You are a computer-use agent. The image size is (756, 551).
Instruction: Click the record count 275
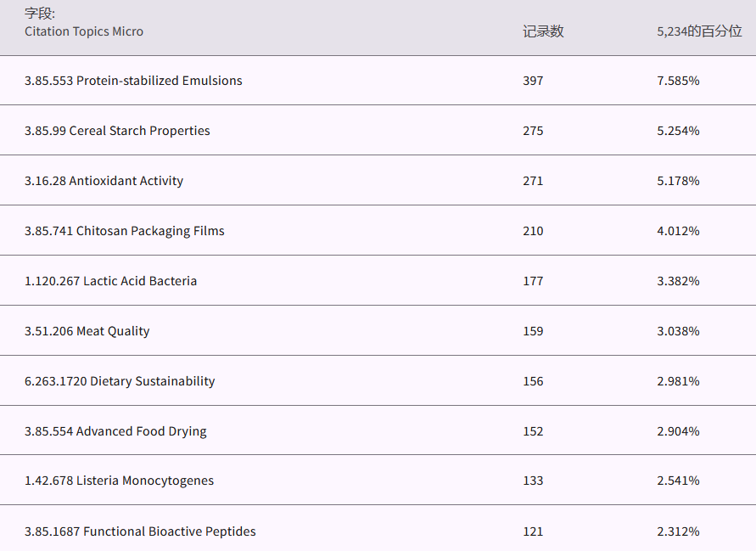click(x=533, y=131)
